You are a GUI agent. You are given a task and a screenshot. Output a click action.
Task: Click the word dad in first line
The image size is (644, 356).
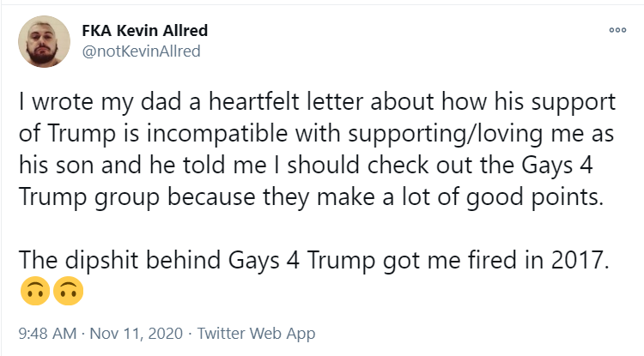coord(161,102)
